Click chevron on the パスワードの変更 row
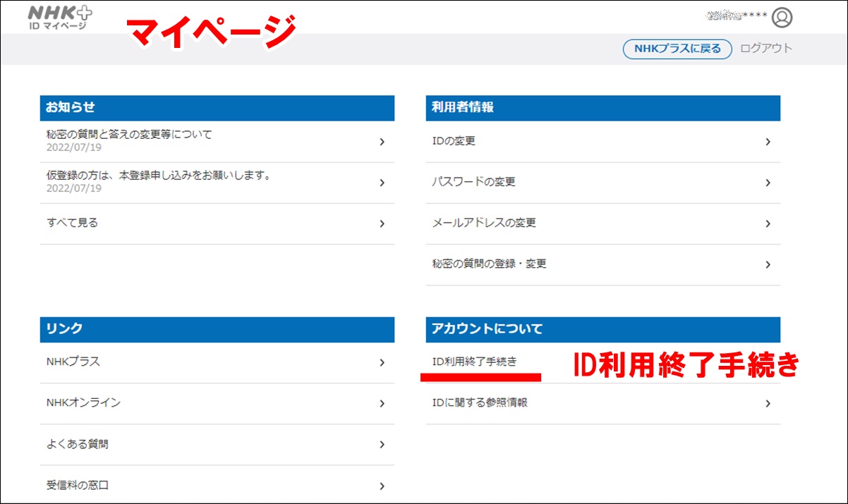The height and width of the screenshot is (504, 848). (x=768, y=183)
